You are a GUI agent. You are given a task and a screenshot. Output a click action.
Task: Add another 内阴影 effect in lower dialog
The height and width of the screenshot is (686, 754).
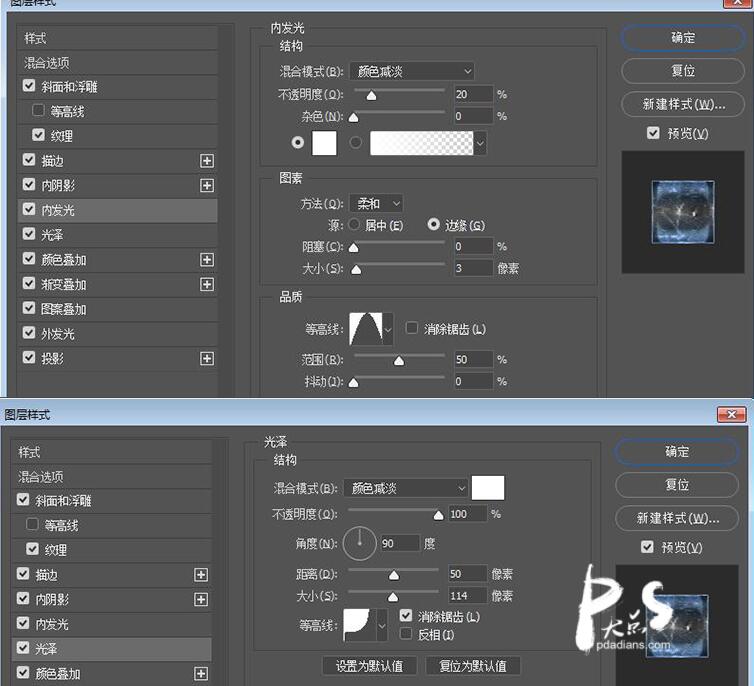coord(201,599)
